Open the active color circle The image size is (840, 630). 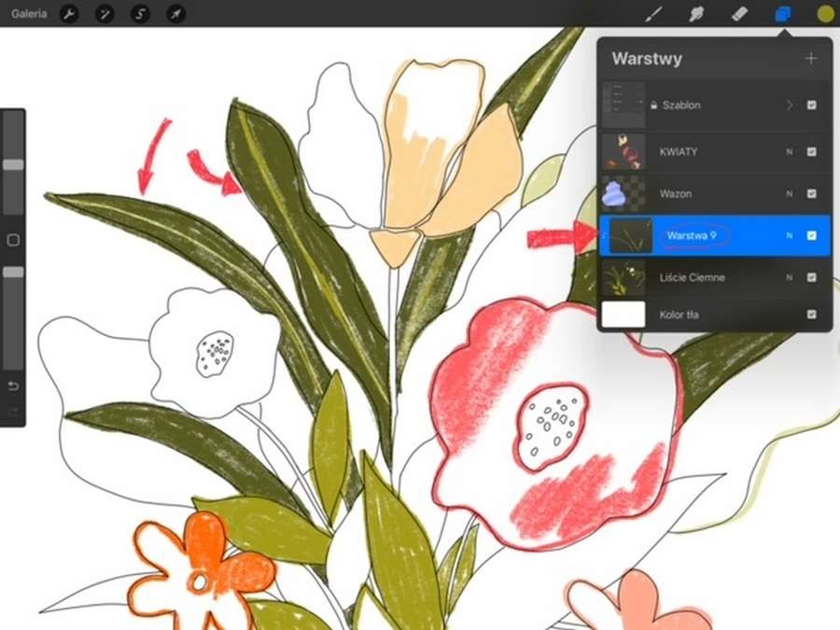(x=825, y=14)
